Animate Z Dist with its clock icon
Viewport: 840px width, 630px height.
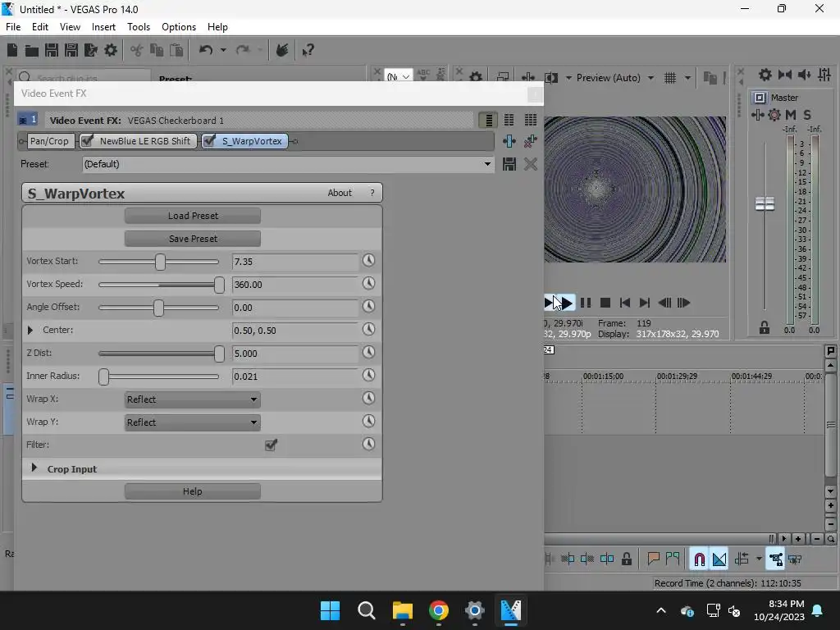pyautogui.click(x=368, y=352)
